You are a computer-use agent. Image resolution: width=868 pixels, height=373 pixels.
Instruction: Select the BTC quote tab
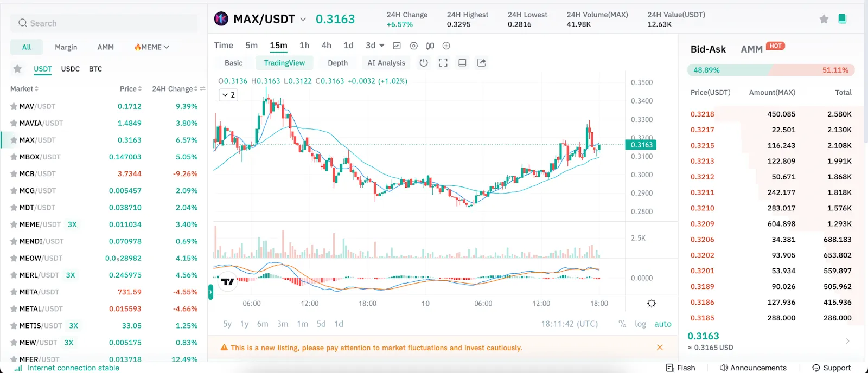point(95,69)
